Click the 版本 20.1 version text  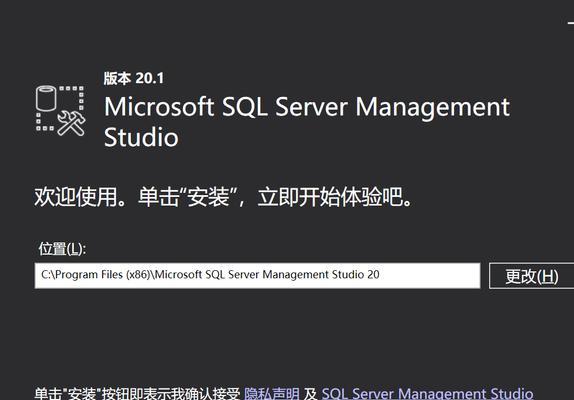[134, 78]
